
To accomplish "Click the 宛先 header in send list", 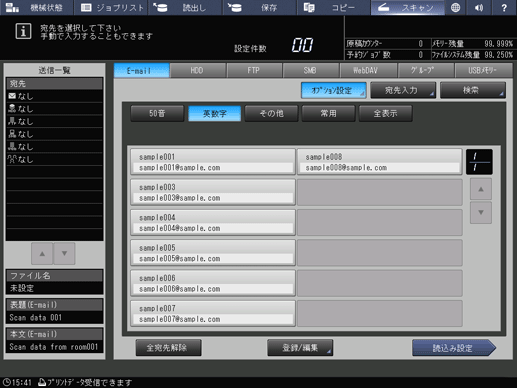I will [54, 83].
